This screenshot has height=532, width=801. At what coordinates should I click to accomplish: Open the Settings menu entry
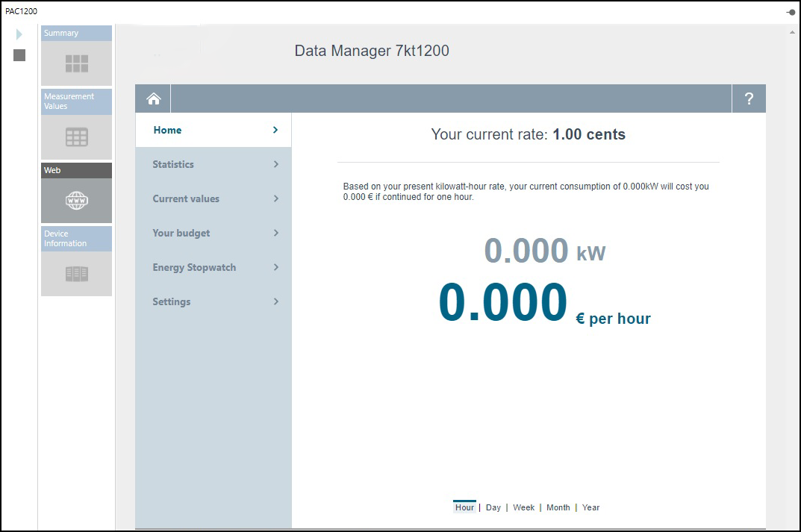[171, 301]
